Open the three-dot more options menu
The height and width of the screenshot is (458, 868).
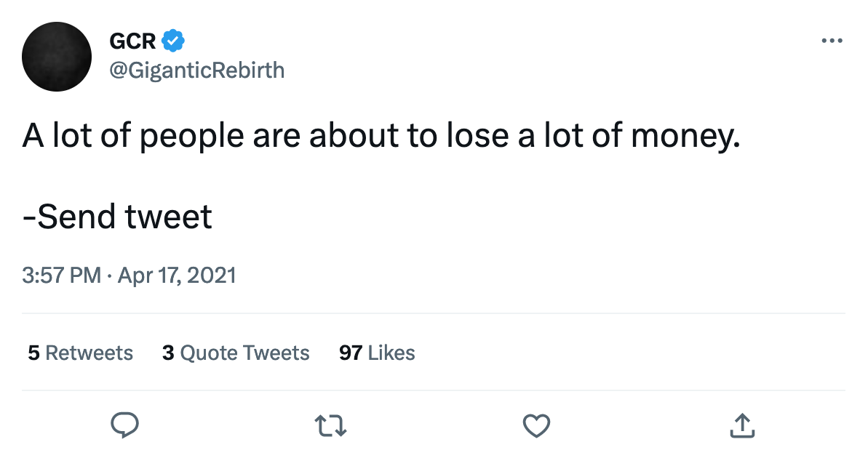[831, 41]
